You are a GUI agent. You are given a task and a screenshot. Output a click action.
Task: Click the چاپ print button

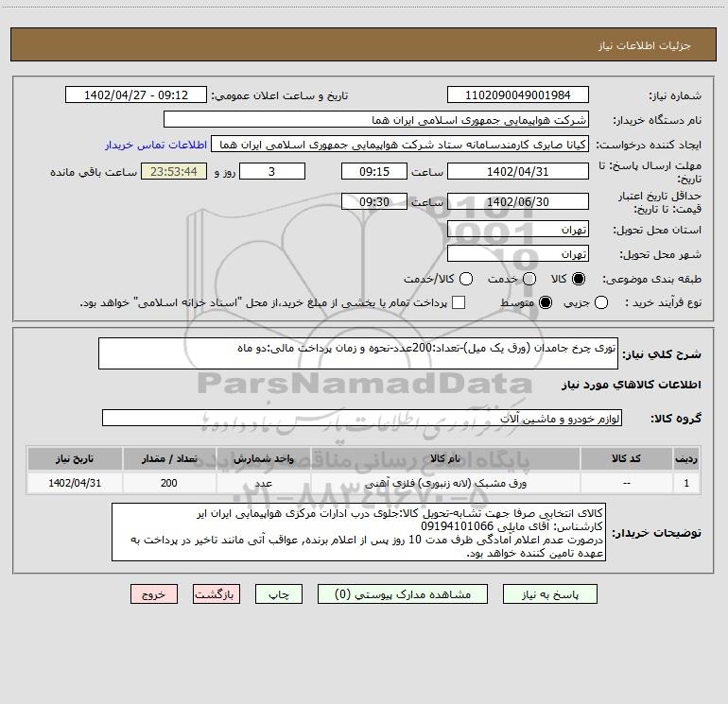279,594
